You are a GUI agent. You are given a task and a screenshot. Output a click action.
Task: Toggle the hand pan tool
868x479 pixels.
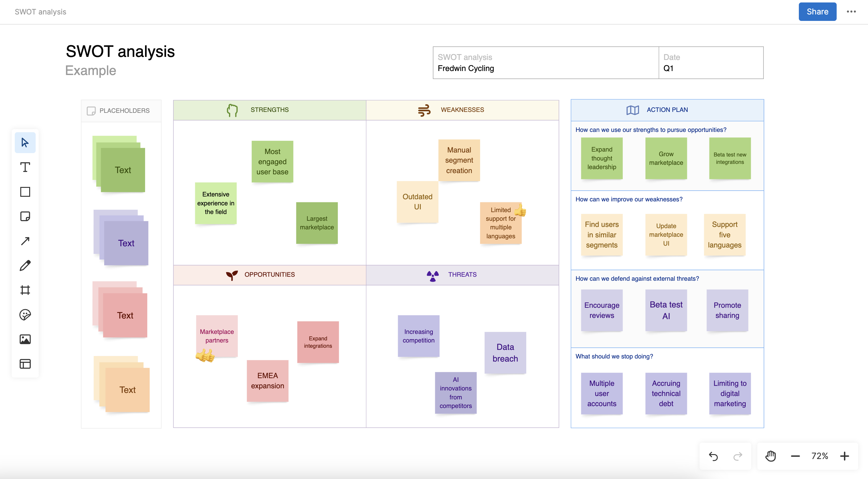(x=771, y=456)
